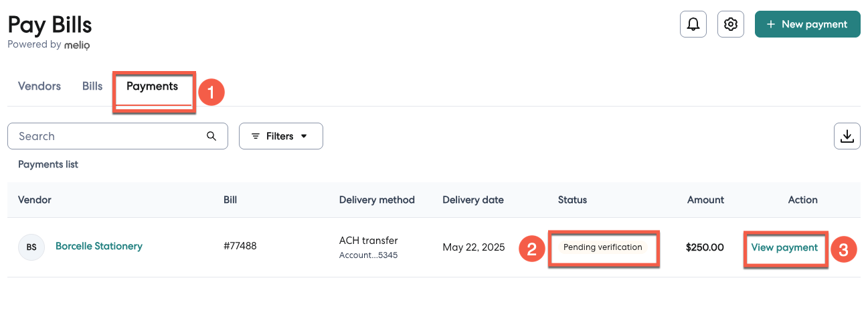This screenshot has width=868, height=317.
Task: Click the Amount column header
Action: [x=705, y=200]
